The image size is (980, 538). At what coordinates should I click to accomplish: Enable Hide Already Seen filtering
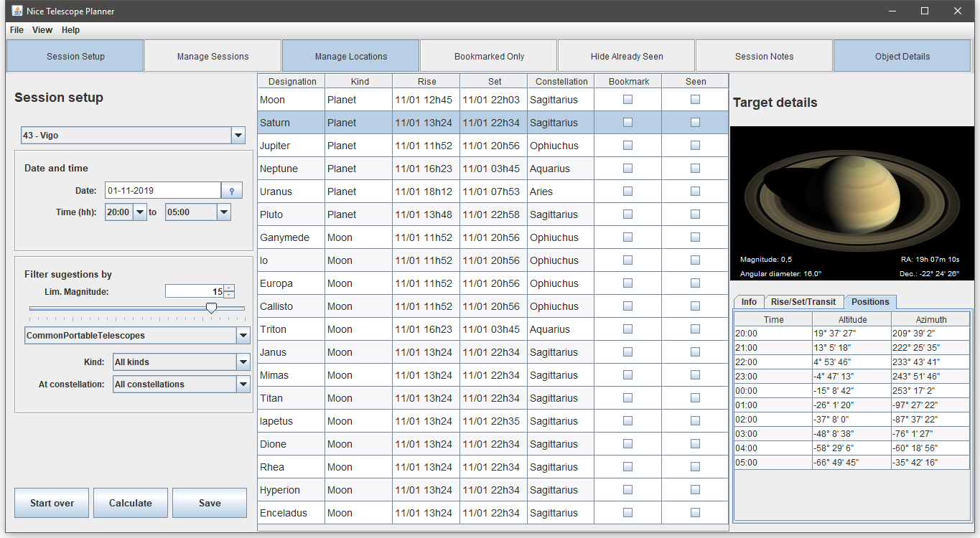pyautogui.click(x=625, y=55)
